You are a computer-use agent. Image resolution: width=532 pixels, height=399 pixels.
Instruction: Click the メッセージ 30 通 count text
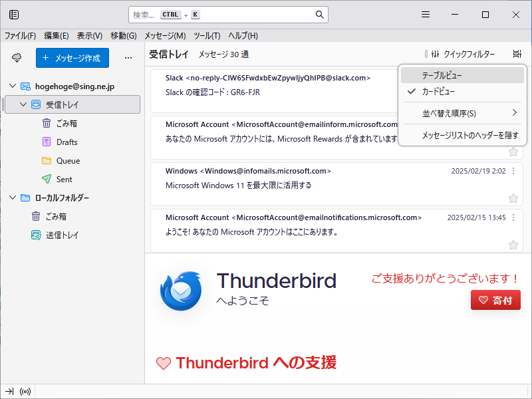click(223, 55)
